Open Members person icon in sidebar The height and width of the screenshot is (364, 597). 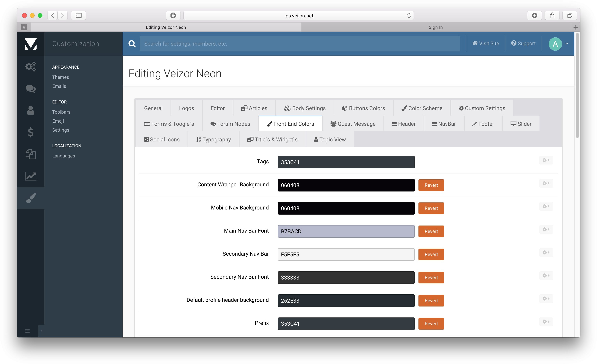pyautogui.click(x=31, y=111)
